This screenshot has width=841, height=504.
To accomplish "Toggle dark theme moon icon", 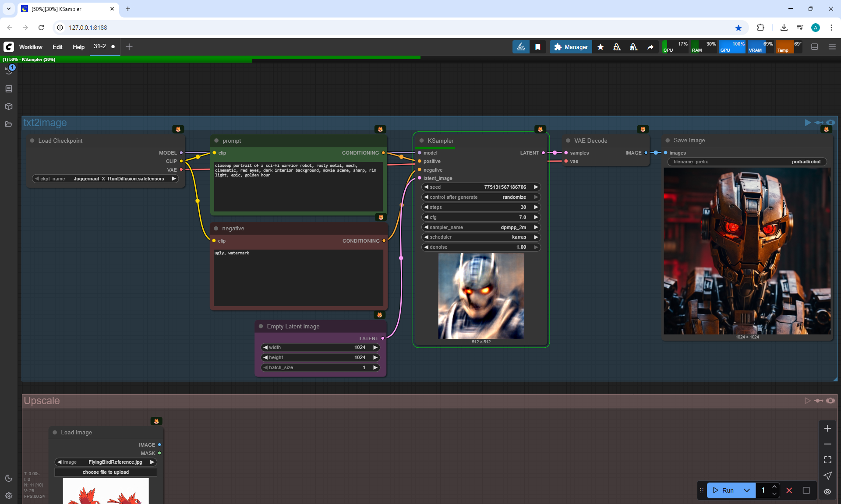I will pyautogui.click(x=9, y=478).
